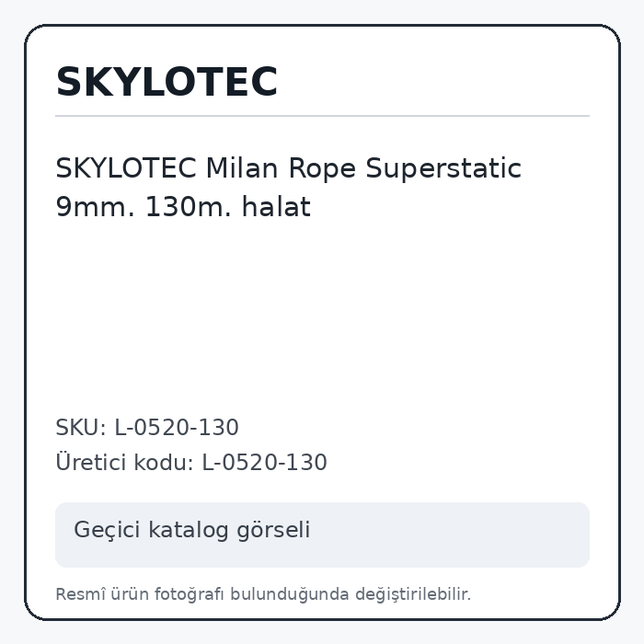Click the word bulunduğunda in the footnote

[290, 594]
